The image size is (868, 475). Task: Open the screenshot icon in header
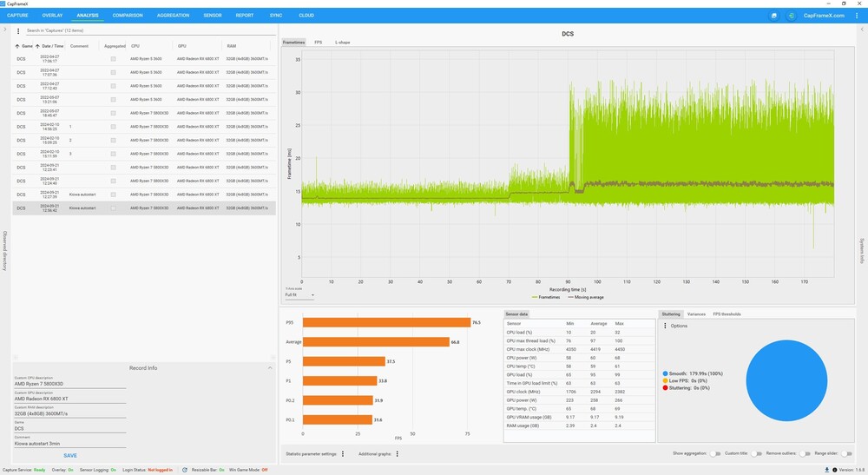774,16
